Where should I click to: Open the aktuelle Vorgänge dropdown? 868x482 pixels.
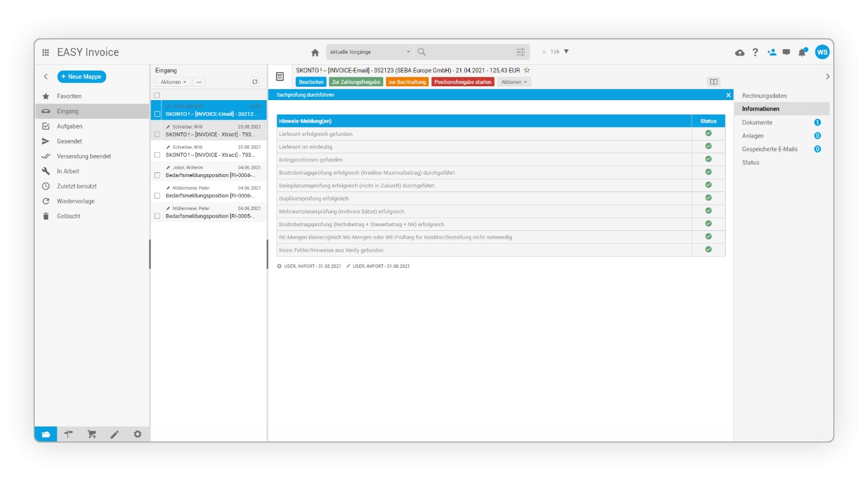[x=370, y=52]
